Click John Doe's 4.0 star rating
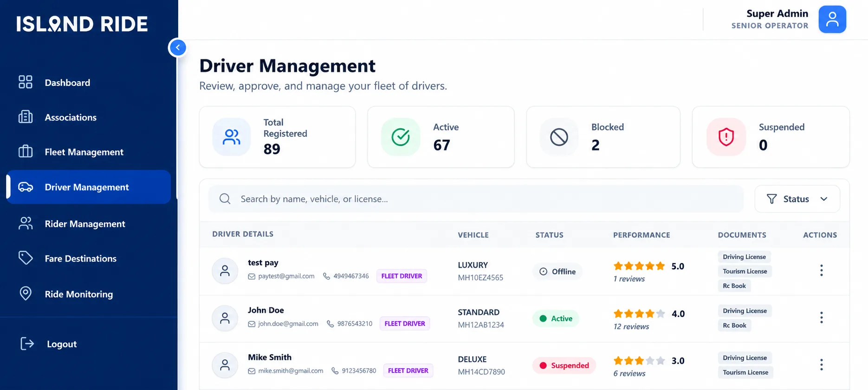The height and width of the screenshot is (390, 868). coord(639,313)
